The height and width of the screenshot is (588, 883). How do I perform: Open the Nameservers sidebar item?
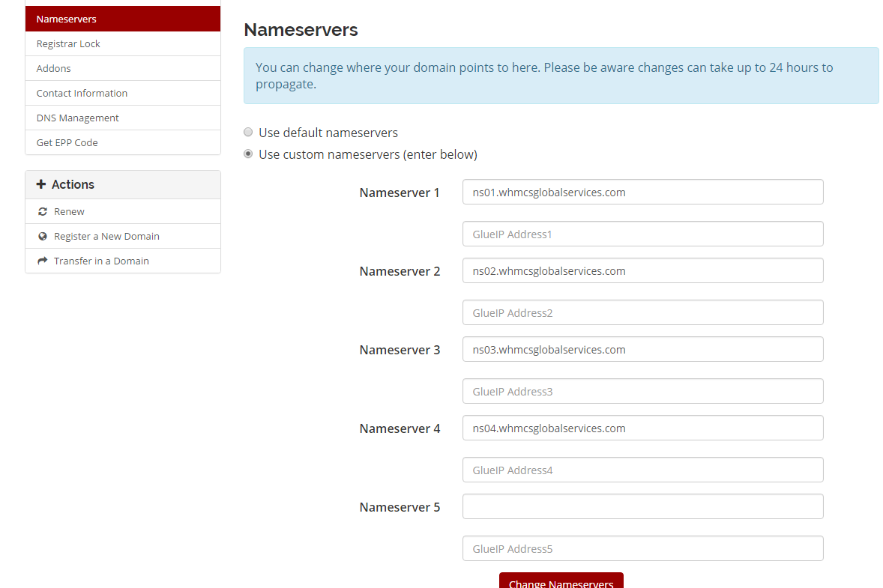click(123, 19)
